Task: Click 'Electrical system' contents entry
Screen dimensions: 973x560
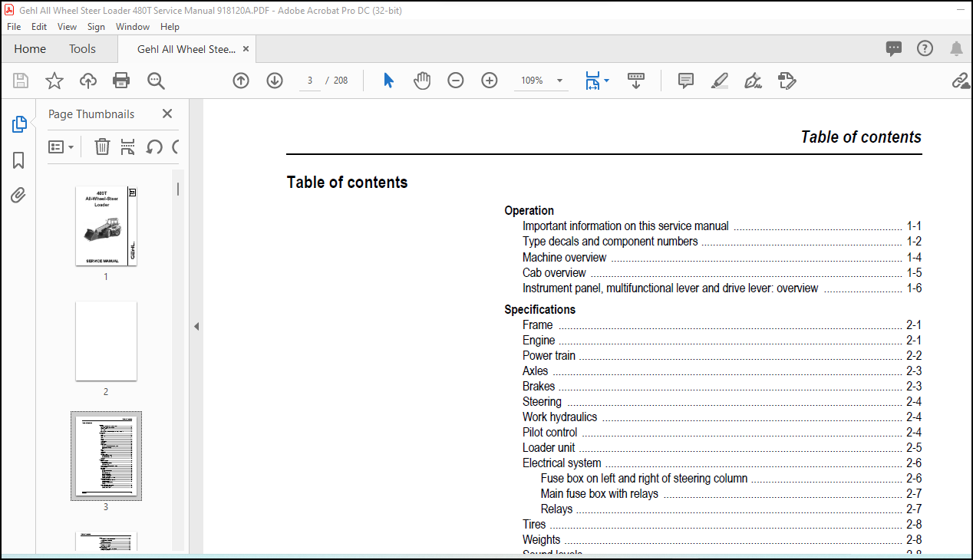Action: pos(562,463)
